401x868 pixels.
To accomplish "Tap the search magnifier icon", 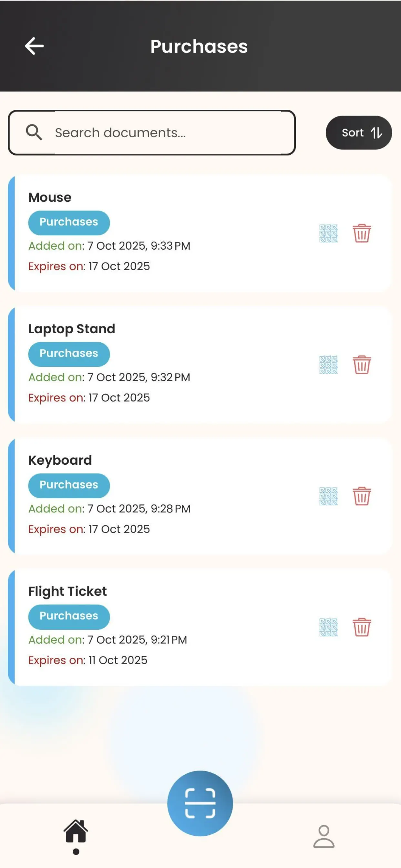I will pyautogui.click(x=34, y=132).
